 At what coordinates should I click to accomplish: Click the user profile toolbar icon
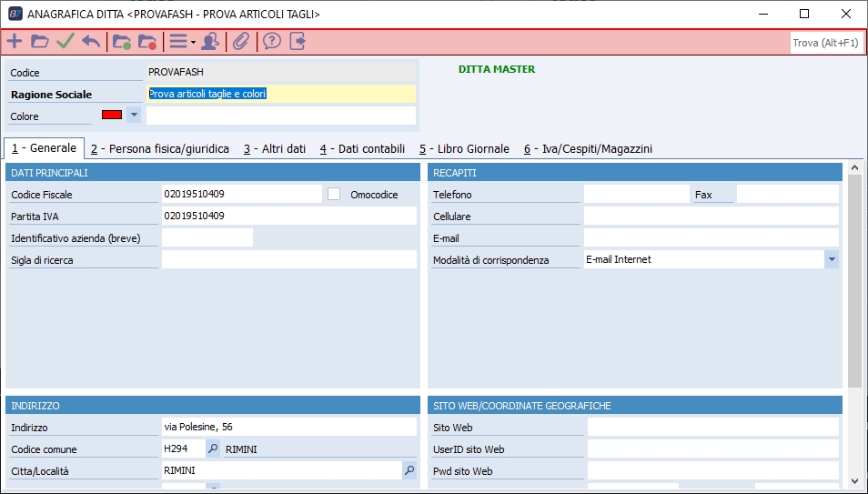point(210,42)
